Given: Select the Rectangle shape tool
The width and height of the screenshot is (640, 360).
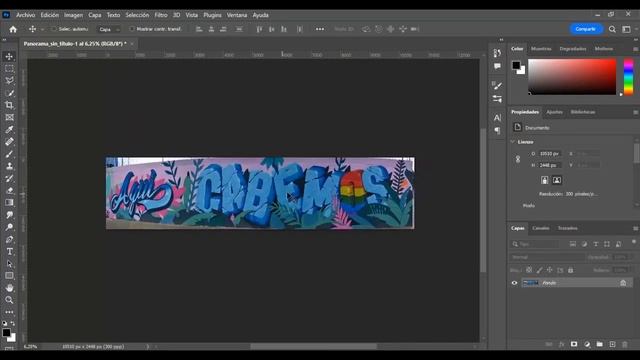Looking at the screenshot, I should tap(9, 276).
